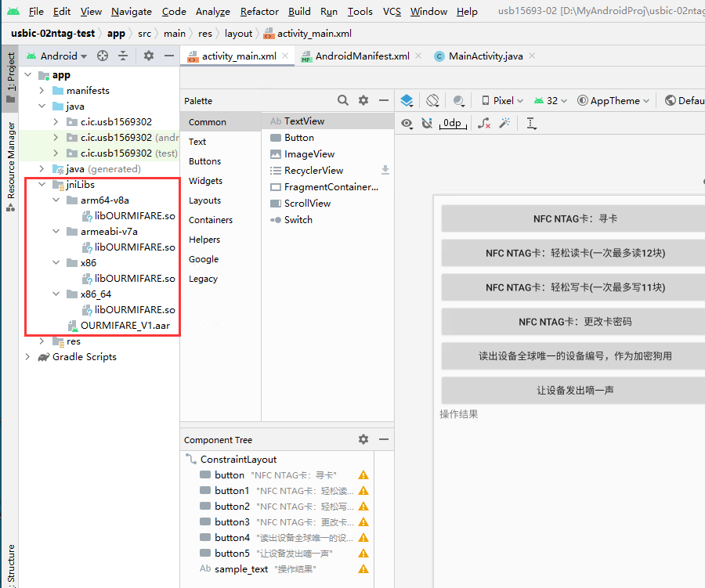
Task: Download RecyclerView dependency icon
Action: click(x=385, y=170)
